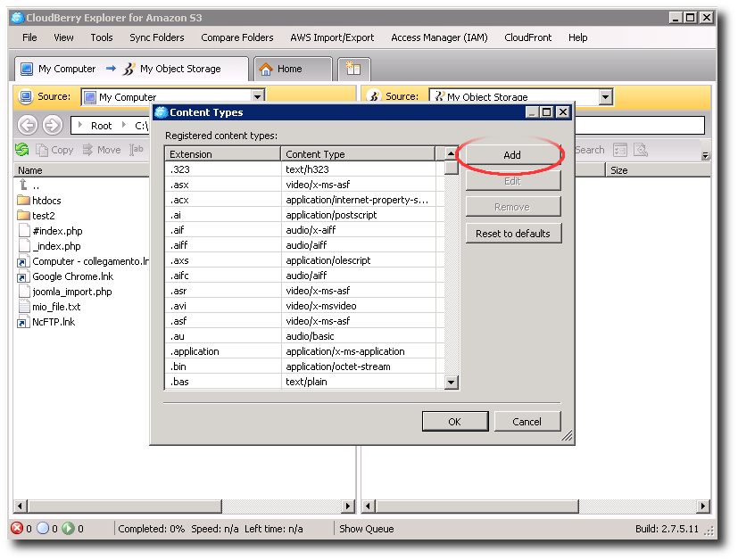Click the Rename (ab) toolbar icon
The image size is (738, 560).
[136, 150]
